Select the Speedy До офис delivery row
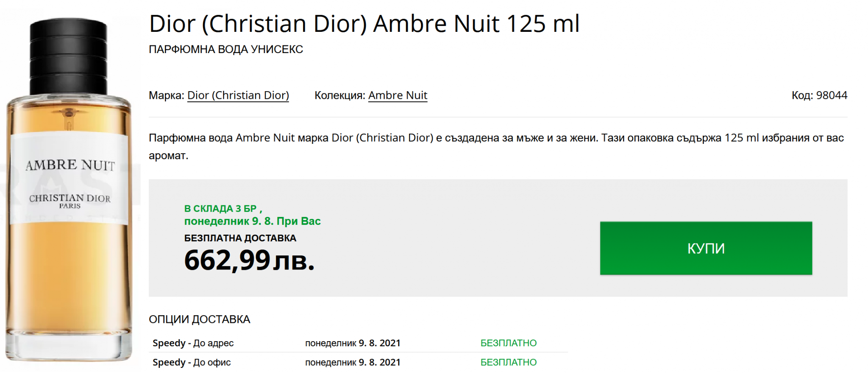 [x=358, y=362]
